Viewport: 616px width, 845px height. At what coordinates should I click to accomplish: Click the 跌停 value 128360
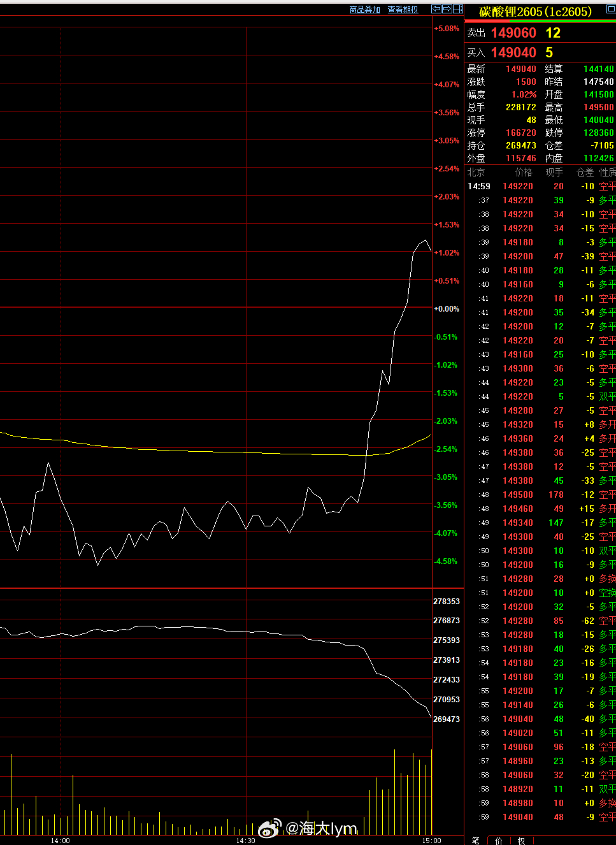pyautogui.click(x=599, y=133)
